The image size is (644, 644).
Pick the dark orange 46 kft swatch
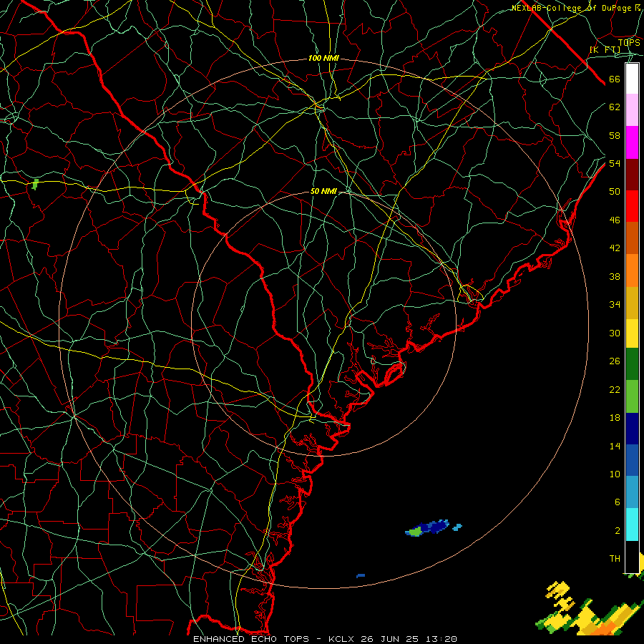pos(632,238)
